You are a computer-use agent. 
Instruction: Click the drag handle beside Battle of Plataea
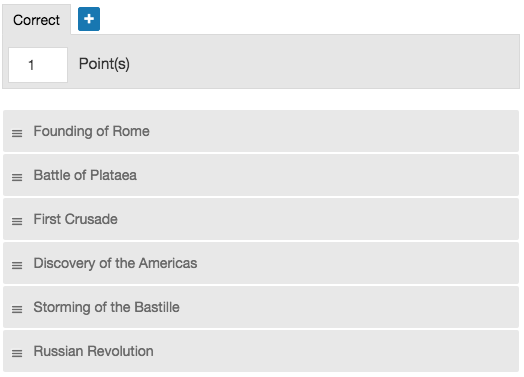pos(17,177)
